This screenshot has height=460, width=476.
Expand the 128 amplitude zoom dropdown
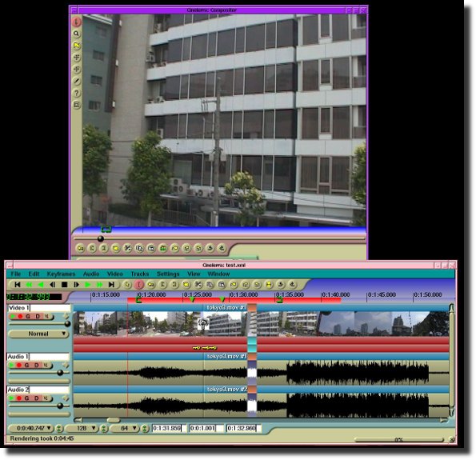pyautogui.click(x=82, y=428)
